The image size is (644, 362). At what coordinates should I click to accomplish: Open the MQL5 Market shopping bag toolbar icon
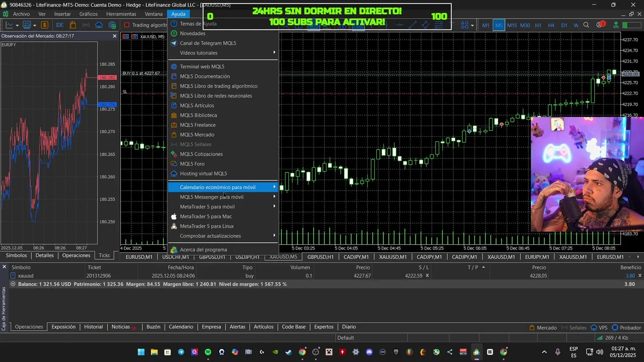tap(73, 25)
